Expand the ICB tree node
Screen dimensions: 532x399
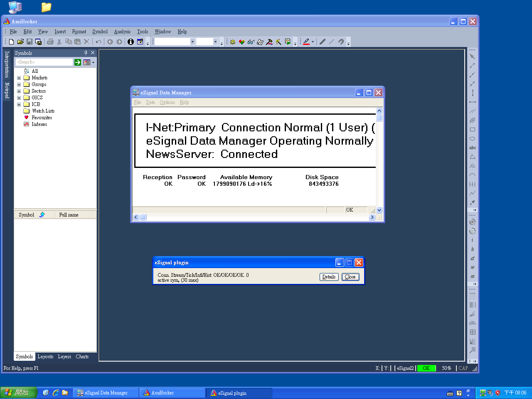(x=19, y=104)
